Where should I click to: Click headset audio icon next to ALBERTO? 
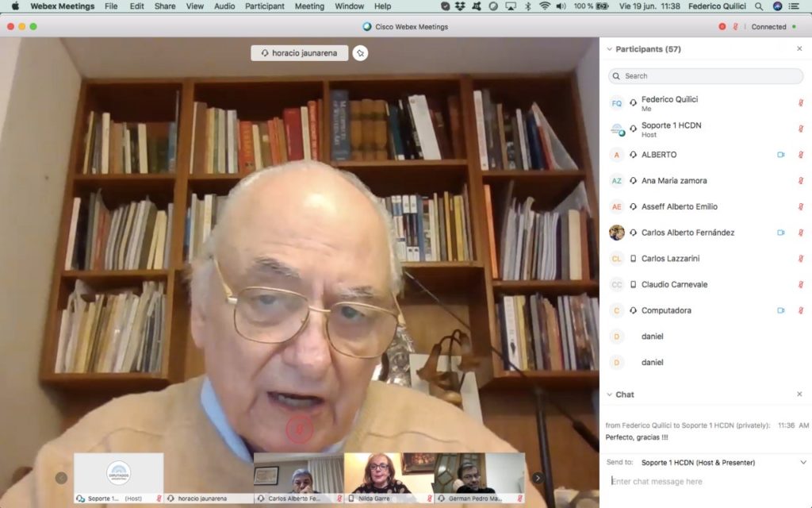point(633,155)
